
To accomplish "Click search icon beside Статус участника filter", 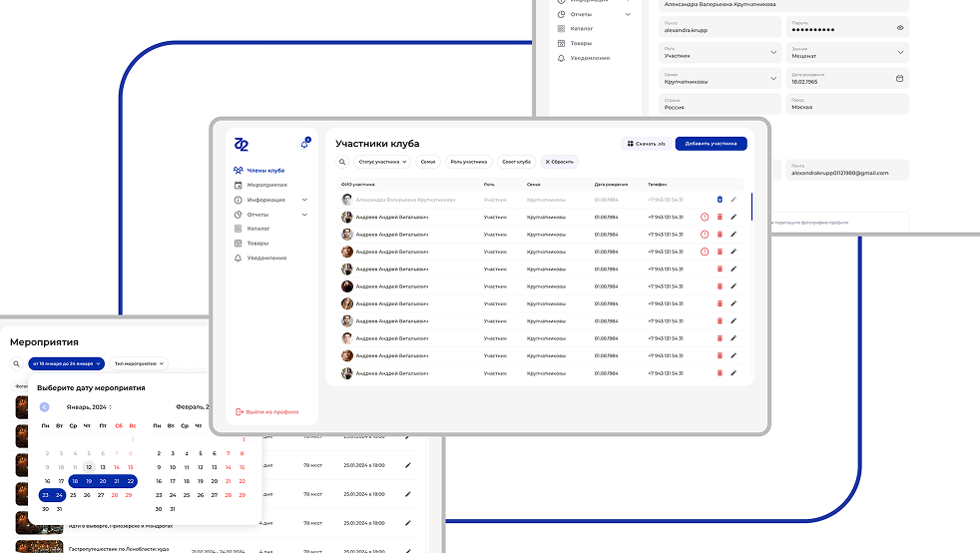I will click(341, 162).
